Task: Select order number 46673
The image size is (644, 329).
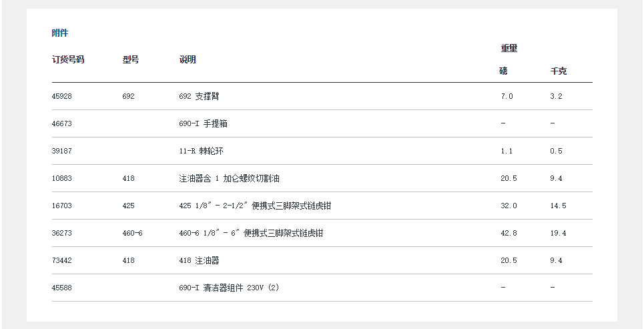Action: coord(61,123)
